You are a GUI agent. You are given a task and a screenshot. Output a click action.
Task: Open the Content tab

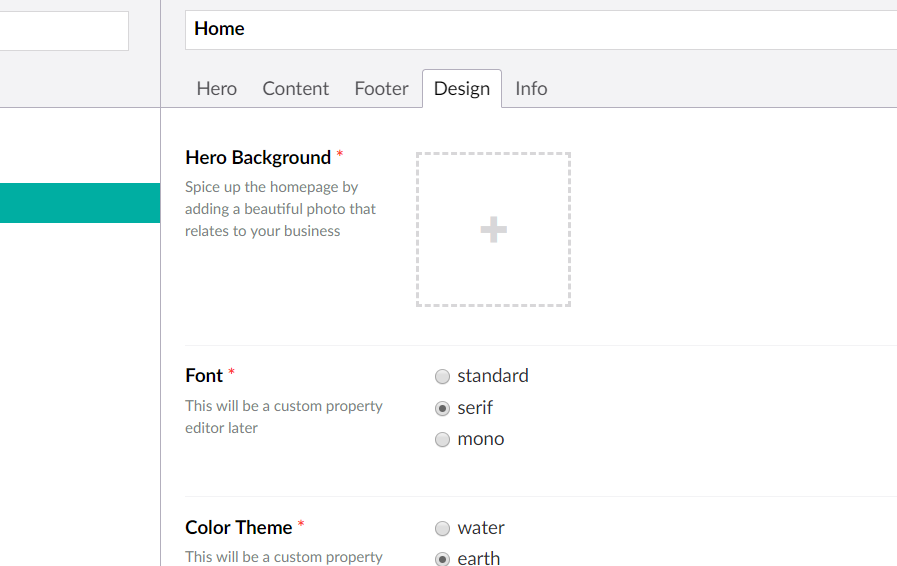coord(295,88)
